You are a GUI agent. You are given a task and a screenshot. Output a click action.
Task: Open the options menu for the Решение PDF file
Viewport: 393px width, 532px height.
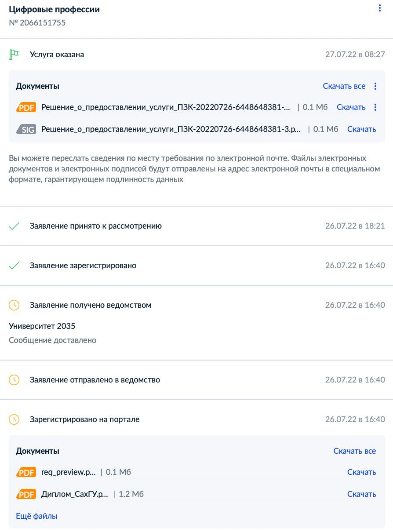click(x=375, y=107)
